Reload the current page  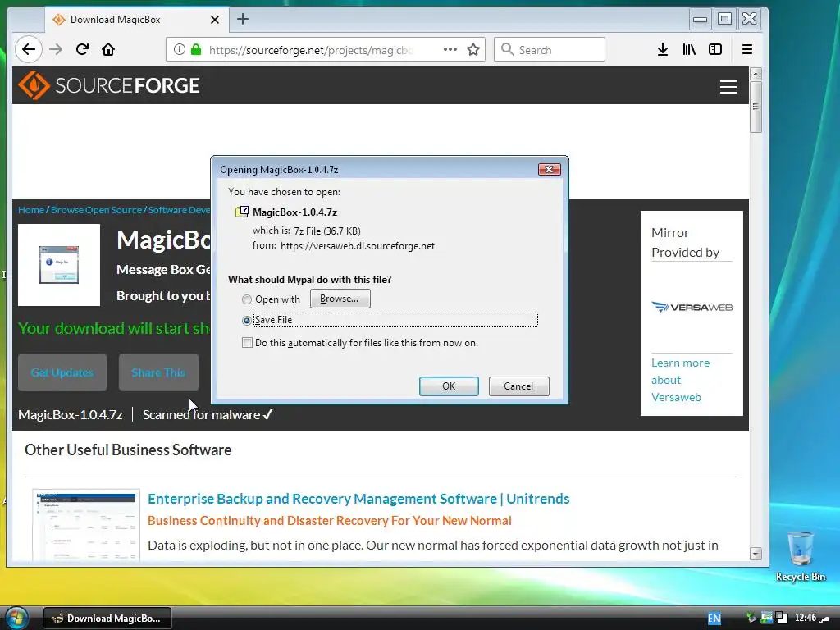coord(82,50)
